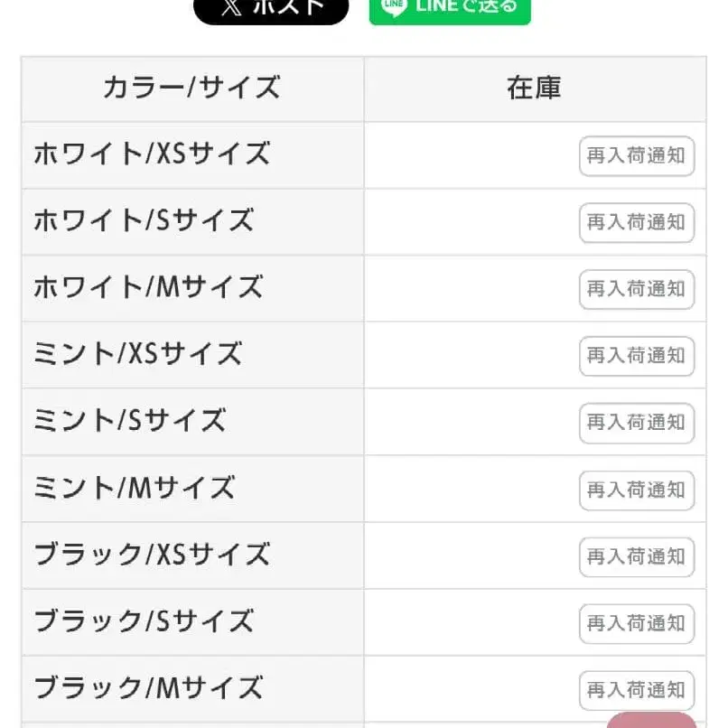Select the ホワイト/Mサイズ row label

pos(148,287)
